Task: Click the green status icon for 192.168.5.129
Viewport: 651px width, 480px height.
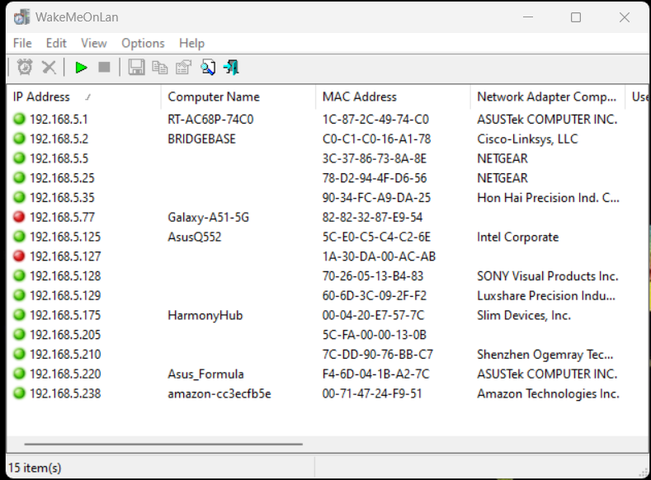Action: [x=19, y=295]
